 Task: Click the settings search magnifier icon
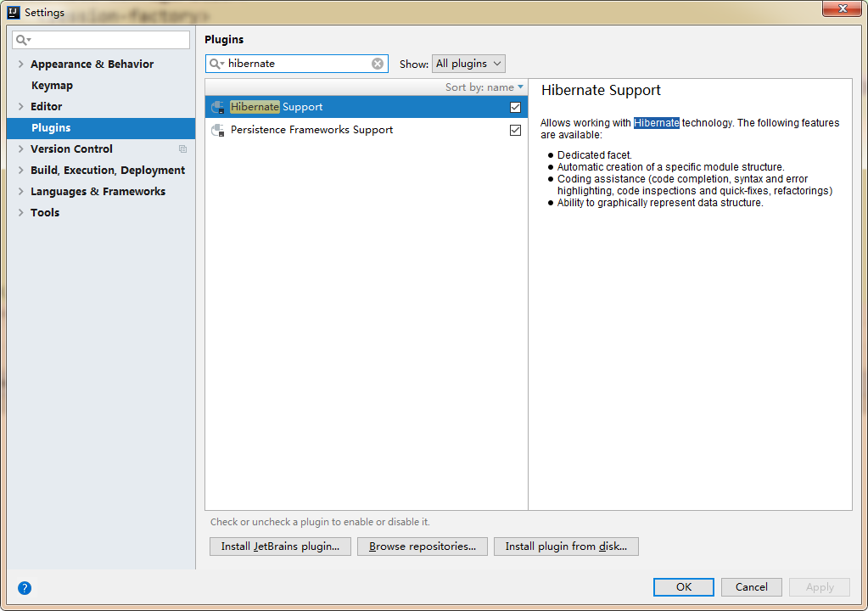click(x=23, y=40)
